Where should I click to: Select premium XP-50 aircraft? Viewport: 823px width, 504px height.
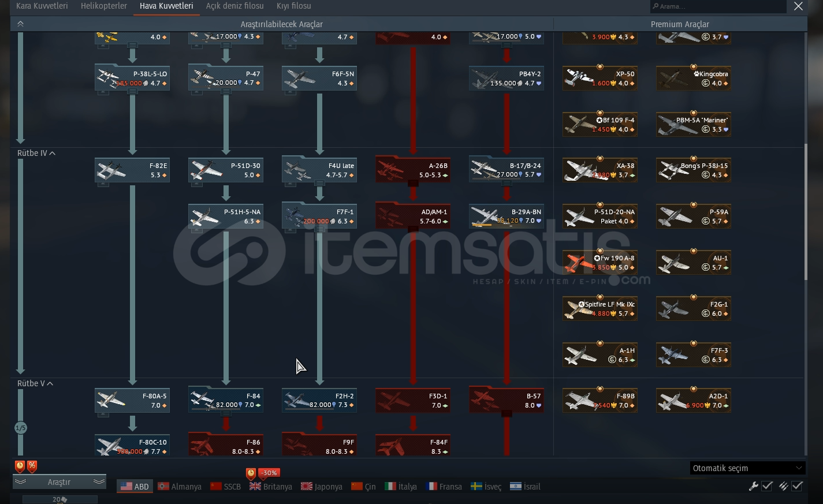point(600,79)
